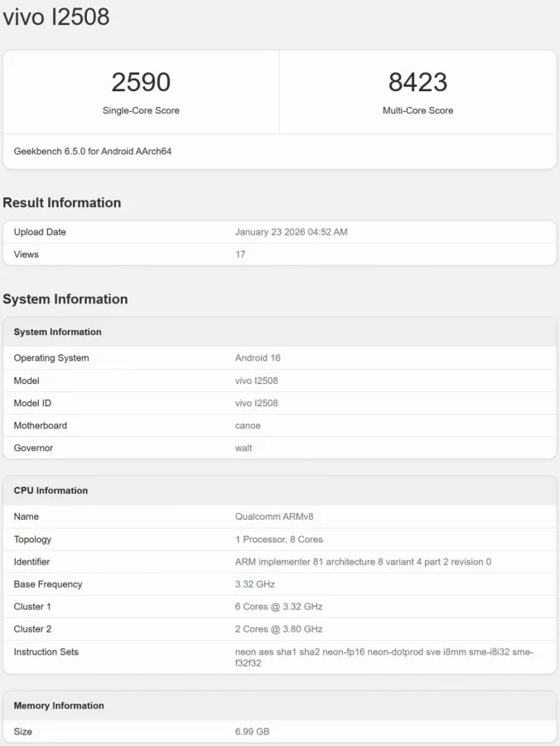The image size is (560, 746).
Task: Click the Single-Core Score label
Action: click(141, 110)
